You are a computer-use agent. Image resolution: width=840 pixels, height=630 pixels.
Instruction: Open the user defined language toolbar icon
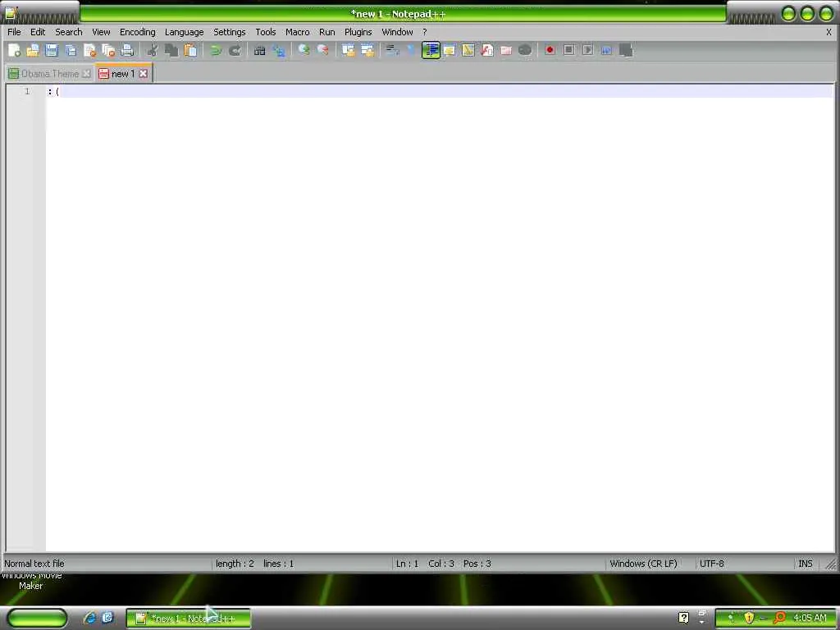coord(450,50)
